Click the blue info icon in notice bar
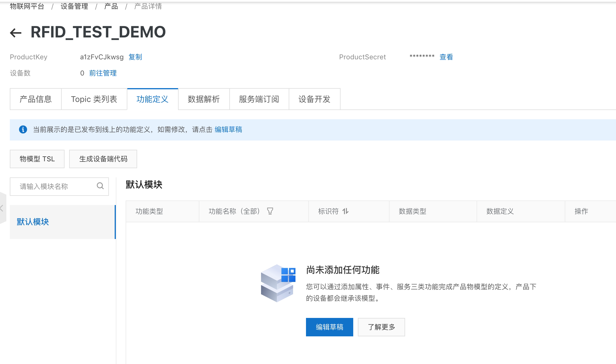Viewport: 616px width, 364px height. [23, 130]
